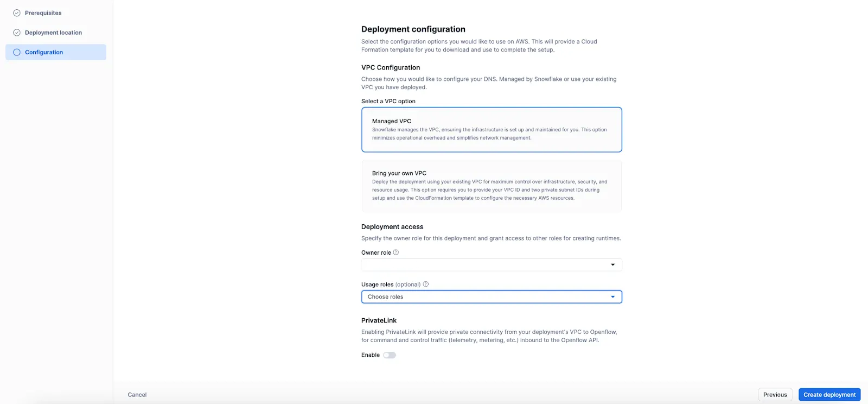Expand the Usage roles selection list

coord(492,296)
